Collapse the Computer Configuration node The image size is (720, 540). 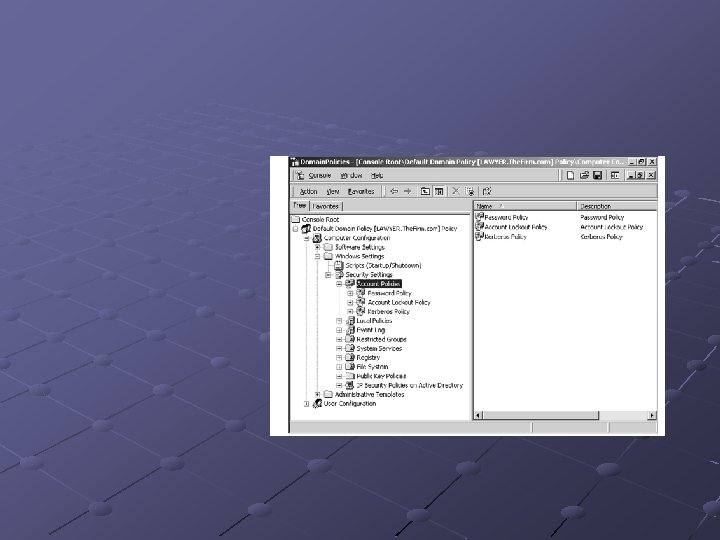point(307,238)
